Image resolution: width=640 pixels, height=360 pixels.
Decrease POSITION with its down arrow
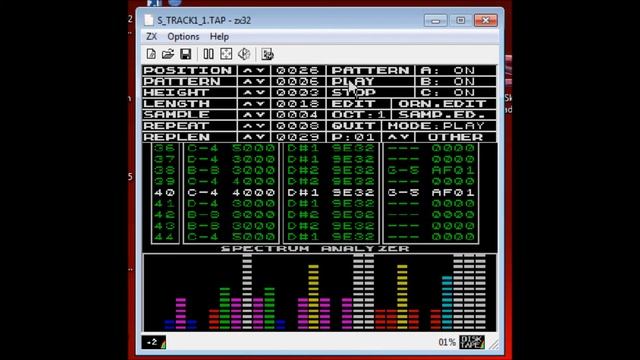[260, 70]
